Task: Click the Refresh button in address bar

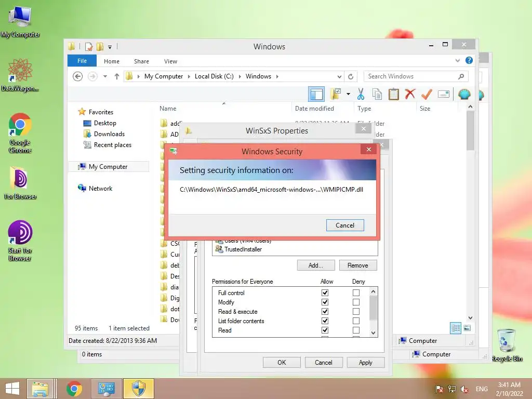Action: coord(351,76)
